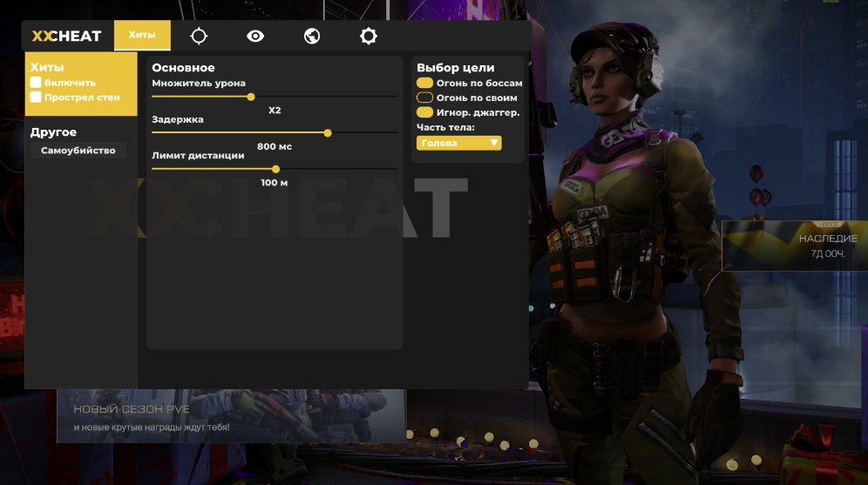Viewport: 868px width, 485px height.
Task: Enable the Прострел стен checkbox
Action: click(x=36, y=97)
